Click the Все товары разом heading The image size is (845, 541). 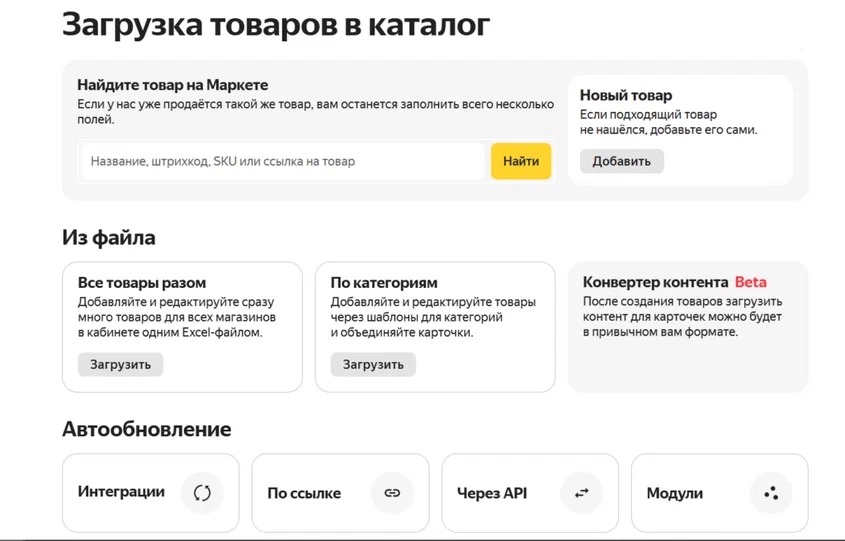(x=142, y=282)
